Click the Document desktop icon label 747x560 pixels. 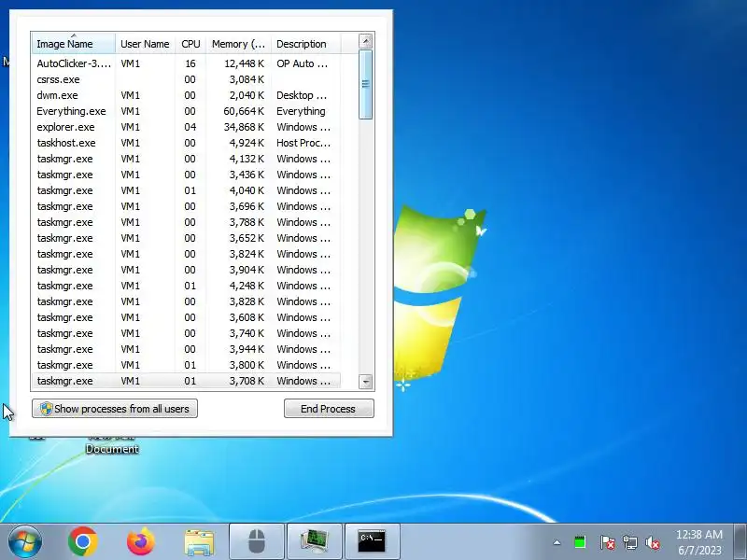point(112,449)
